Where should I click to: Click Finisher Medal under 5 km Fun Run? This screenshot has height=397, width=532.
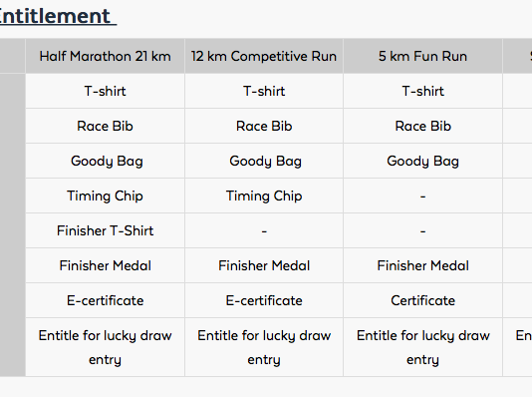click(x=422, y=266)
